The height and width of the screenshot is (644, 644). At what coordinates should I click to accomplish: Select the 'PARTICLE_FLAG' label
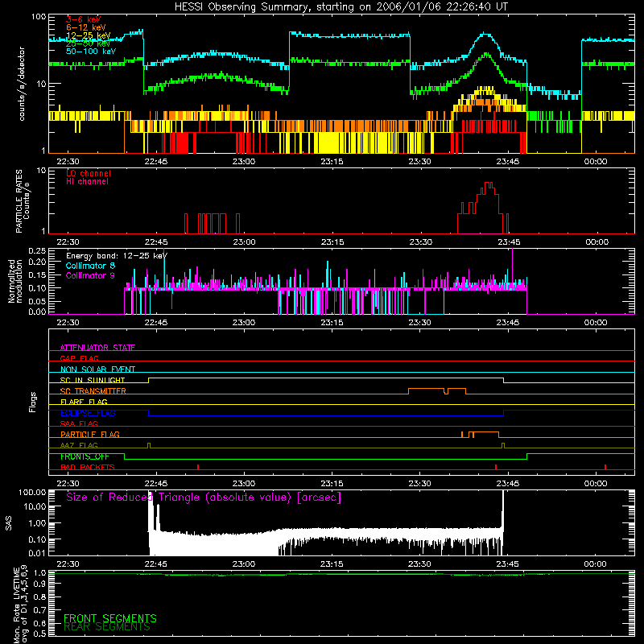click(x=90, y=435)
